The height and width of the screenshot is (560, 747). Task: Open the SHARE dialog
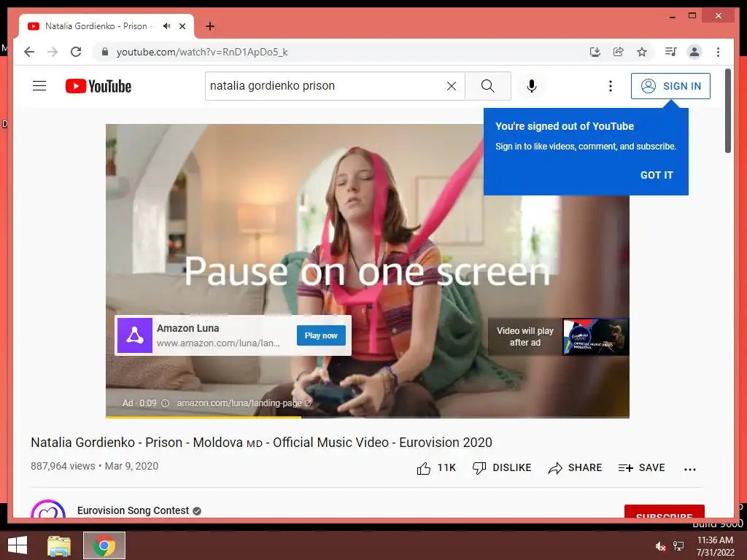click(575, 468)
